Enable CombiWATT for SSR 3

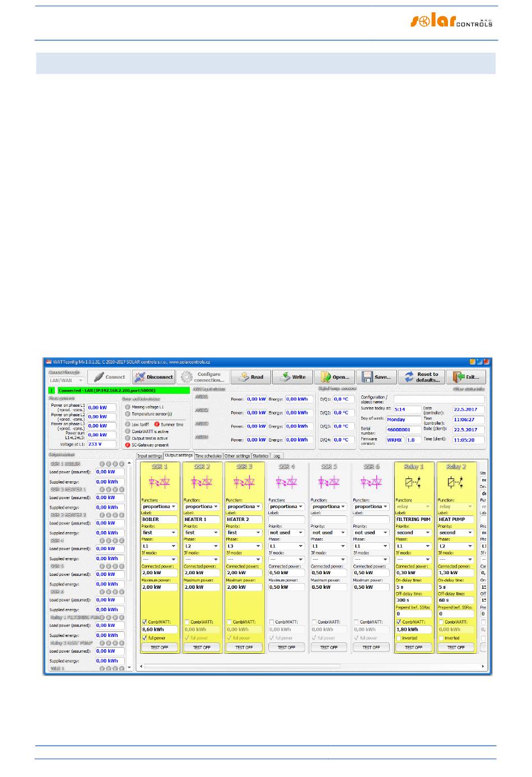[229, 622]
